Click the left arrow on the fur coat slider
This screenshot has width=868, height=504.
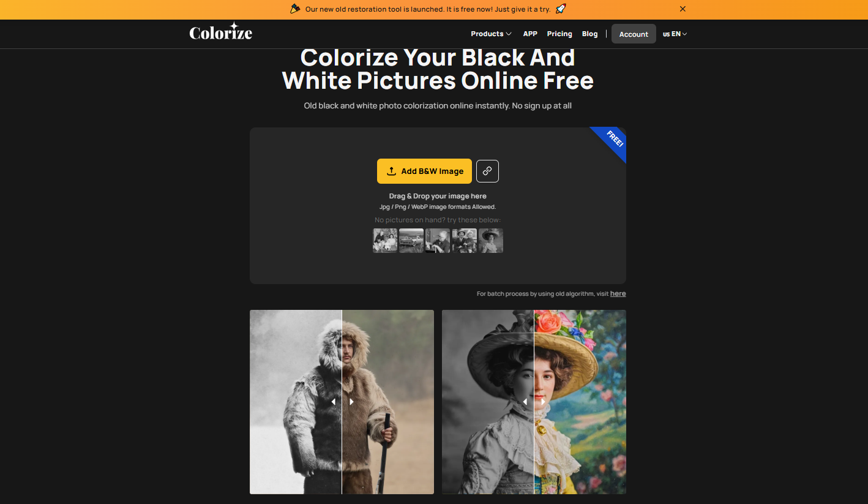[333, 402]
